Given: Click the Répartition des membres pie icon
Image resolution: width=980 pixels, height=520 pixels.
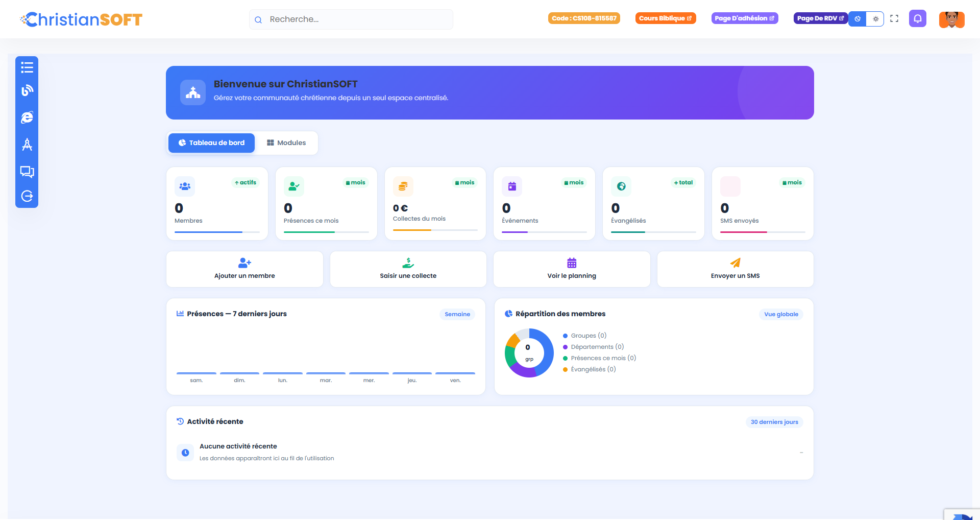Looking at the screenshot, I should click(508, 314).
